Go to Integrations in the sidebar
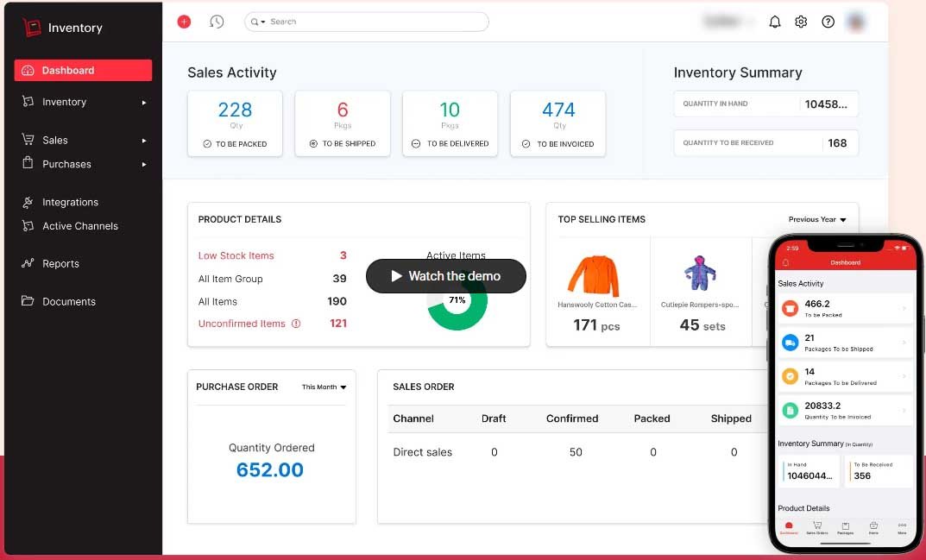This screenshot has height=560, width=926. (70, 202)
